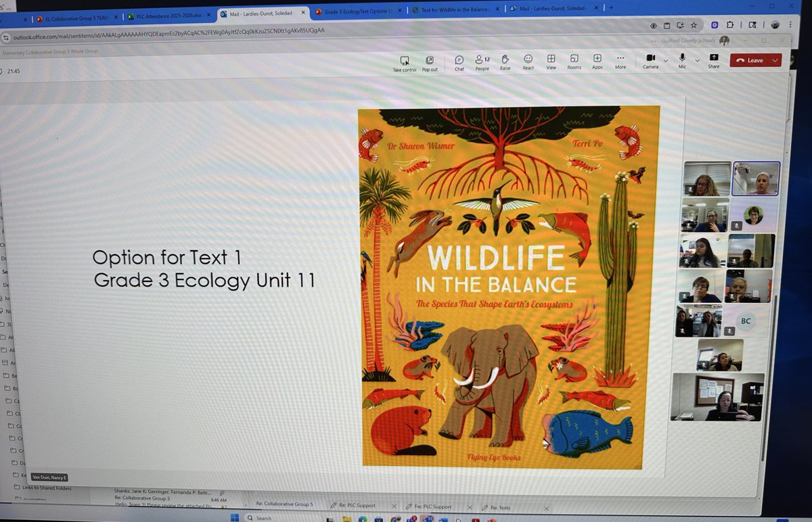Open the Windows Start menu
Viewport: 812px width, 522px height.
point(234,517)
